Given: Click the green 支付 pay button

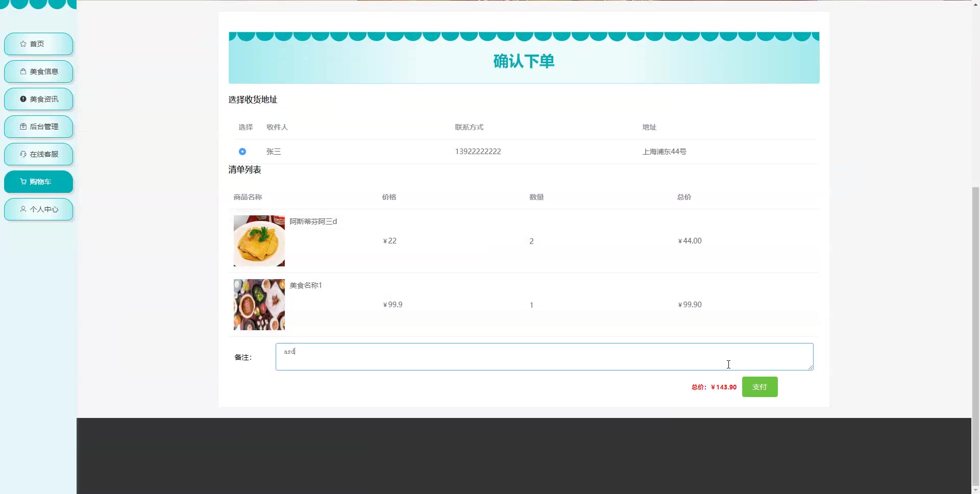Looking at the screenshot, I should (759, 387).
